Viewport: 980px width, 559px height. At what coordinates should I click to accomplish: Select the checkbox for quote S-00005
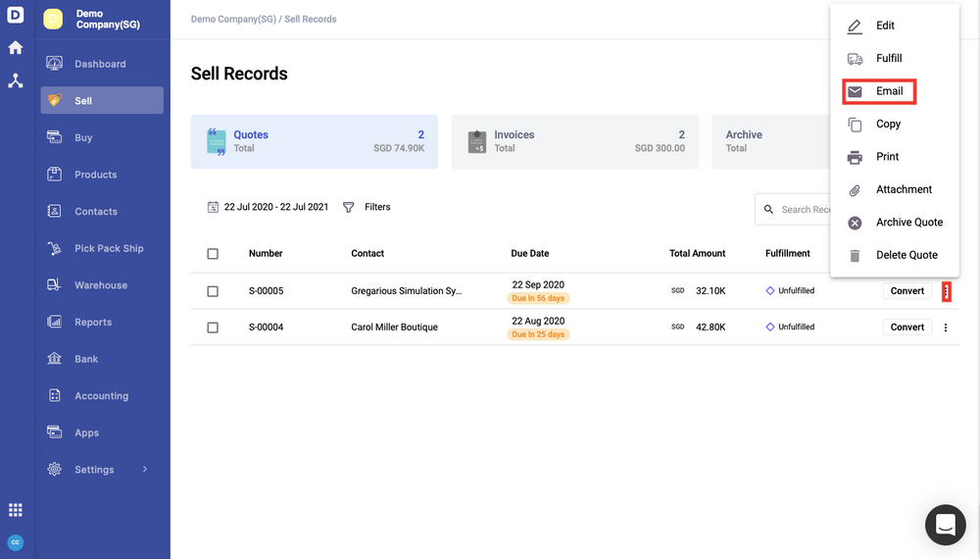pos(213,291)
